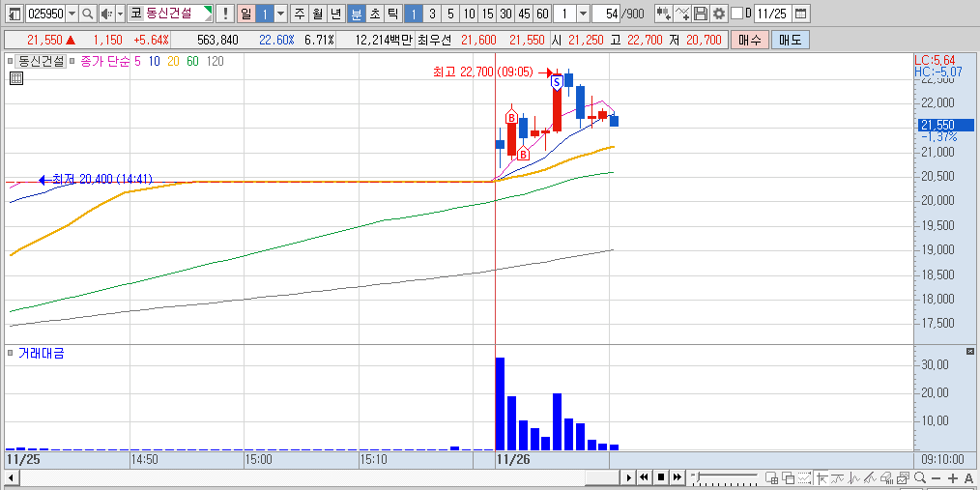This screenshot has width=980, height=490.
Task: Open the stock code 025950 dropdown
Action: click(x=72, y=14)
